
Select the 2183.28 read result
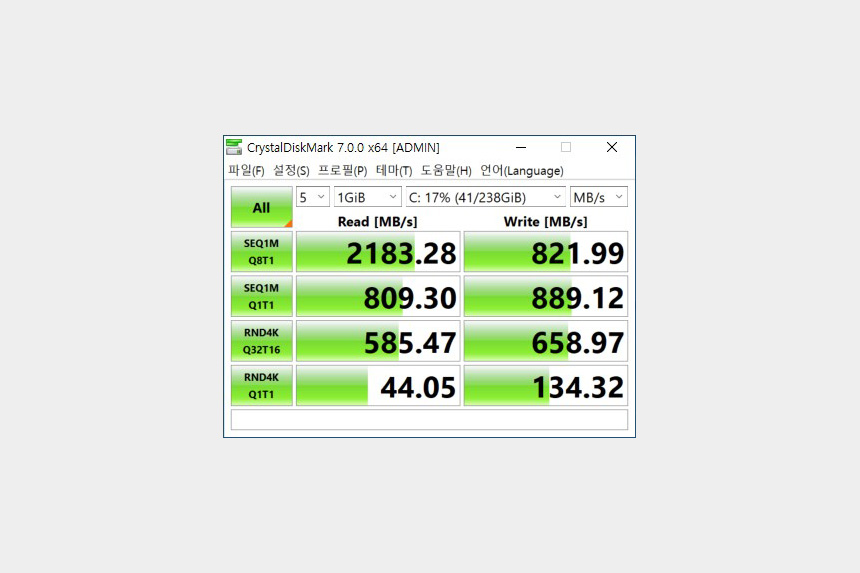tap(378, 252)
